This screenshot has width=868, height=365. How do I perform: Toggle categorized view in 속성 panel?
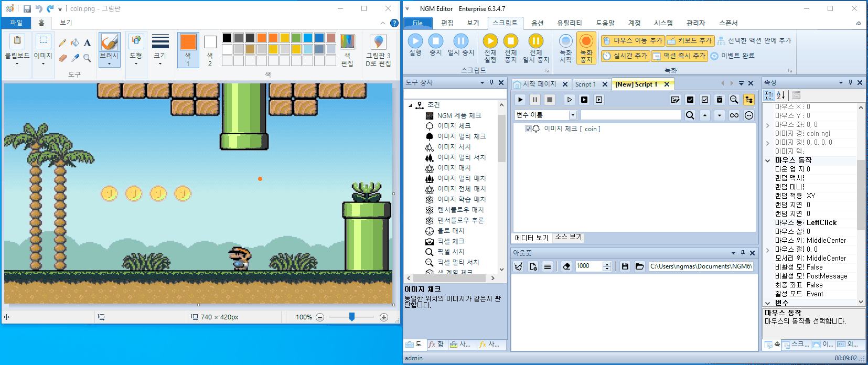(x=769, y=95)
